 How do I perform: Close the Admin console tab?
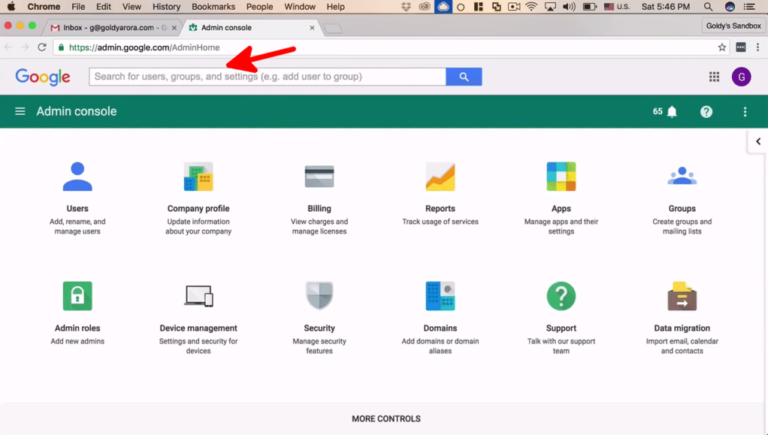click(x=312, y=28)
